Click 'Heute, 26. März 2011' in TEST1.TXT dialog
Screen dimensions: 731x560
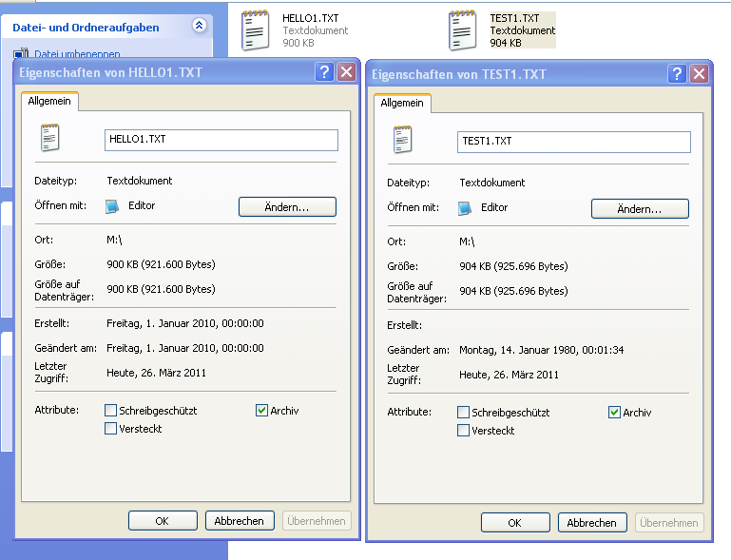(509, 375)
